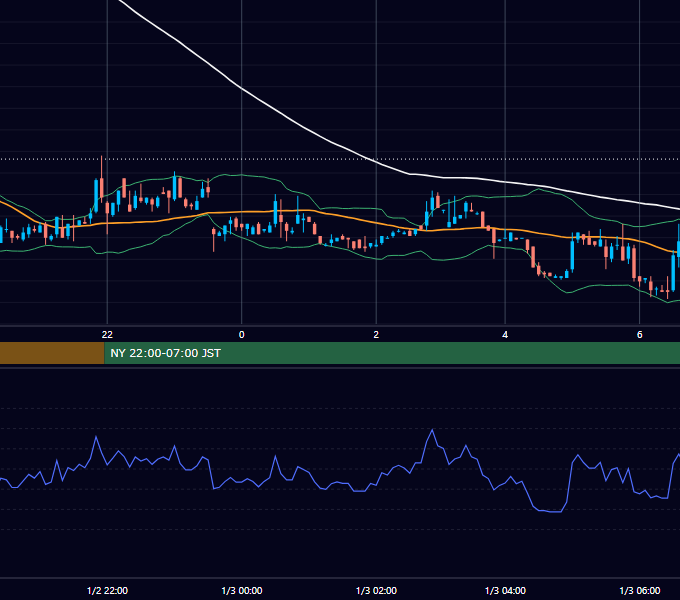This screenshot has width=680, height=600.
Task: Click the 22 hour tick label
Action: pyautogui.click(x=107, y=334)
